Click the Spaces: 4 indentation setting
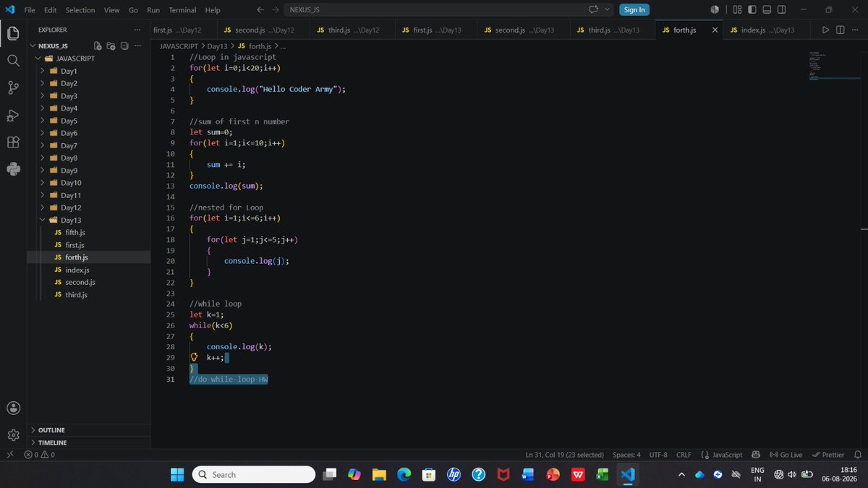The width and height of the screenshot is (868, 488). (x=626, y=455)
